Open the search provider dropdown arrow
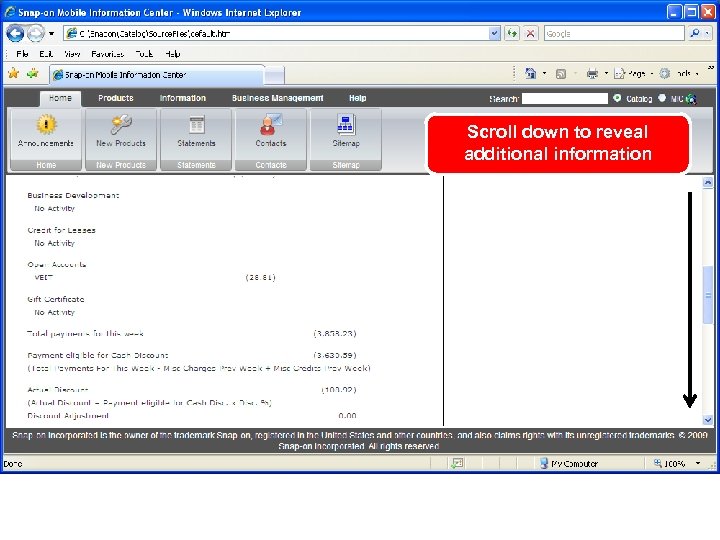The width and height of the screenshot is (720, 540). (x=707, y=34)
